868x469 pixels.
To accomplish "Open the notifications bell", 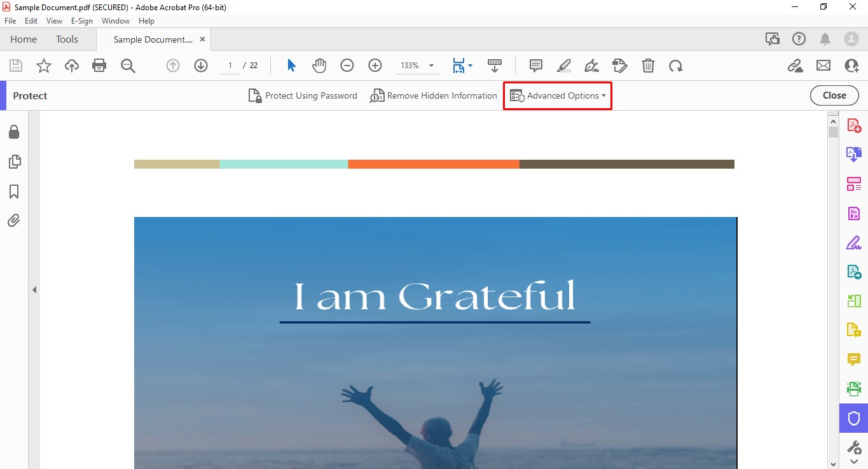I will (825, 39).
